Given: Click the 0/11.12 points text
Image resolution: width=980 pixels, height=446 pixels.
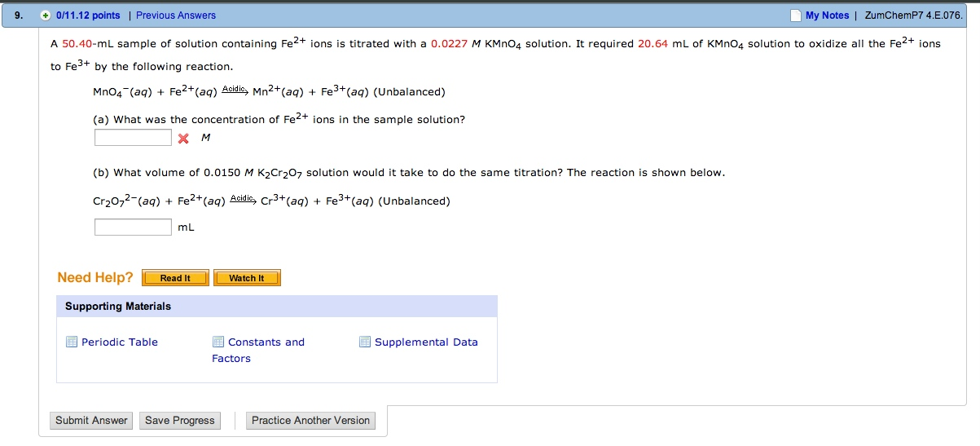Looking at the screenshot, I should click(88, 15).
